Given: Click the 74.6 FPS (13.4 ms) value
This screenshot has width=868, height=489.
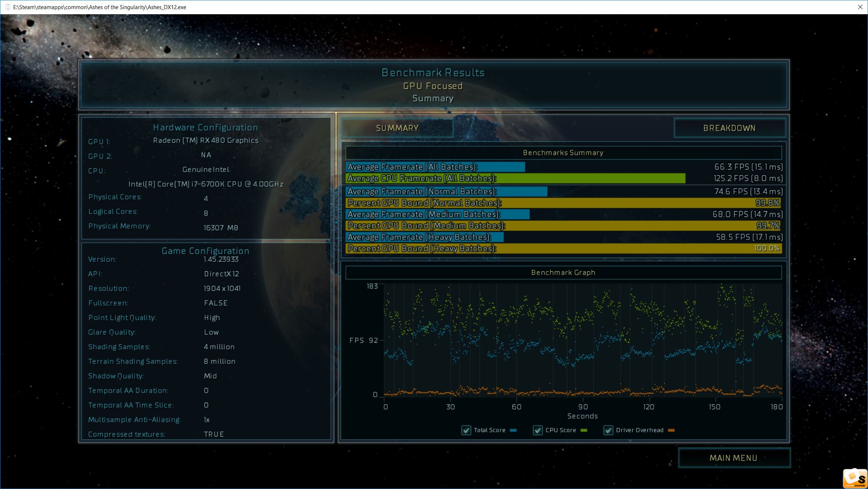Looking at the screenshot, I should click(748, 191).
